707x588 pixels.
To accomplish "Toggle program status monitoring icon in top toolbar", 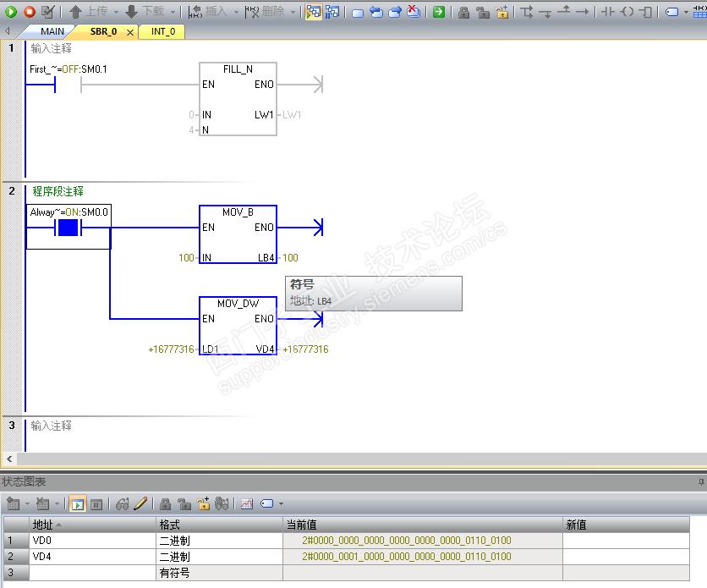I will point(314,12).
